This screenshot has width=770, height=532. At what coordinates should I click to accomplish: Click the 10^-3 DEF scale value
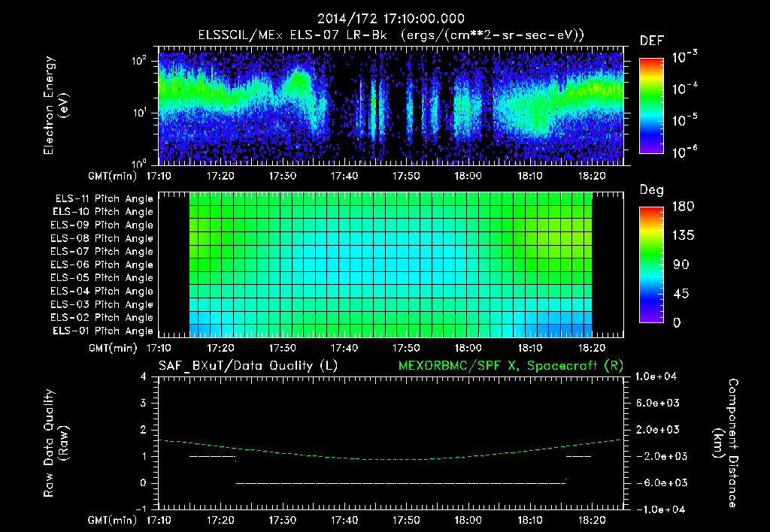pyautogui.click(x=684, y=57)
